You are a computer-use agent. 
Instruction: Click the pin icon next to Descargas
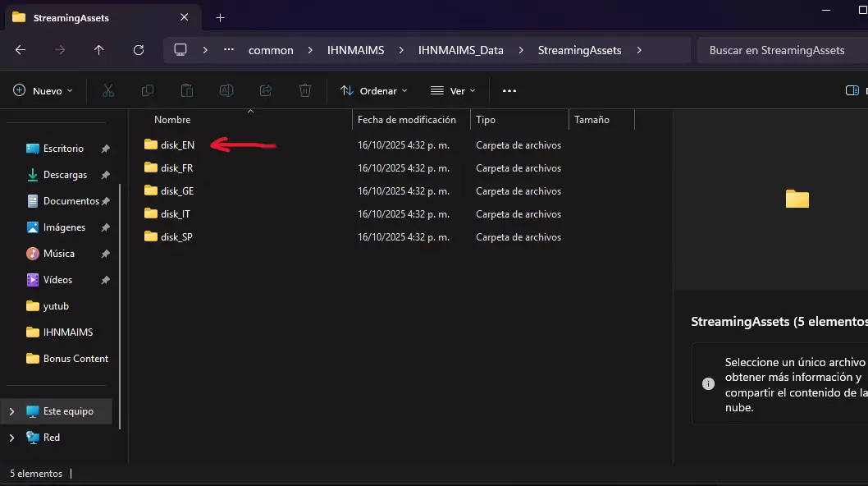[105, 175]
